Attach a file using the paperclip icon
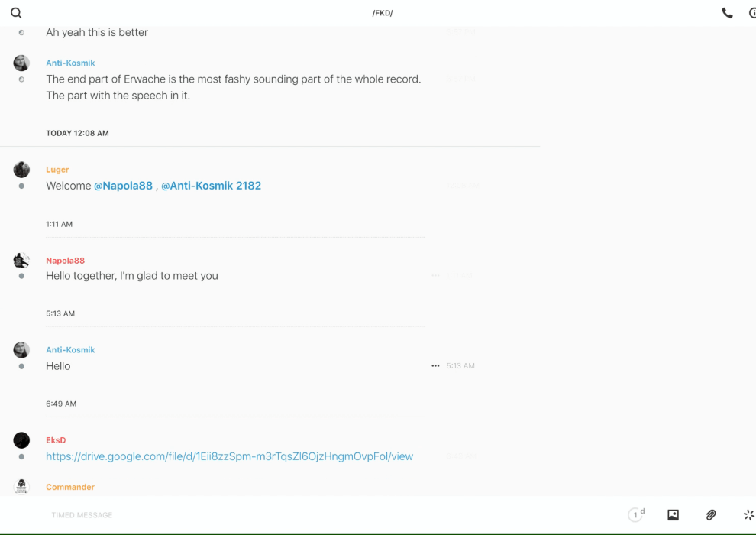 (711, 515)
